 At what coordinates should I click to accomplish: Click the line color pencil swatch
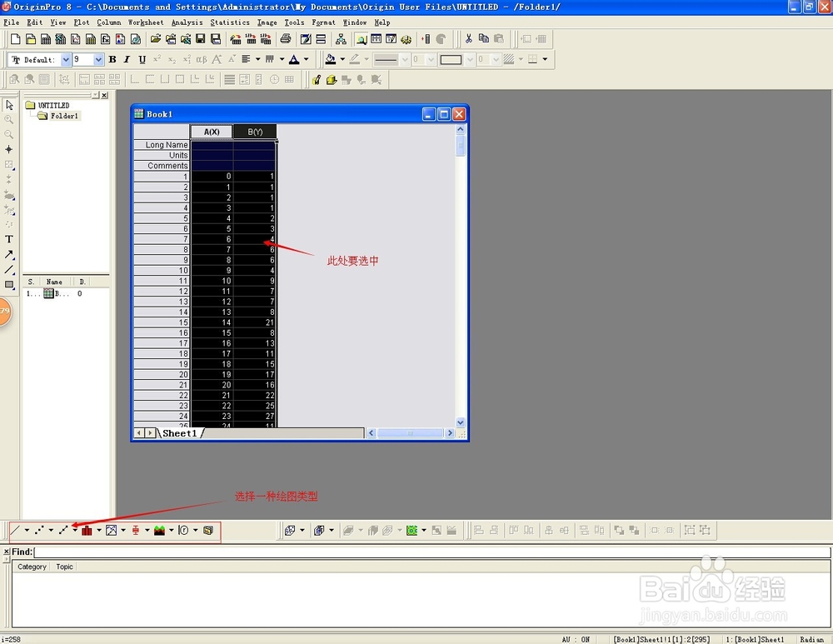point(354,59)
